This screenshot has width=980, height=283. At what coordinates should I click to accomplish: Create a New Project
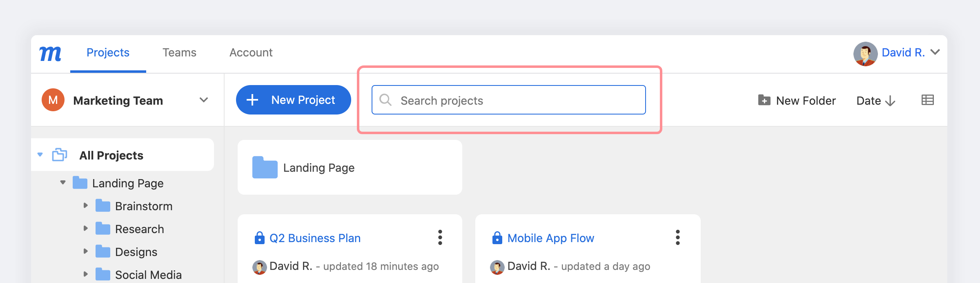(293, 100)
